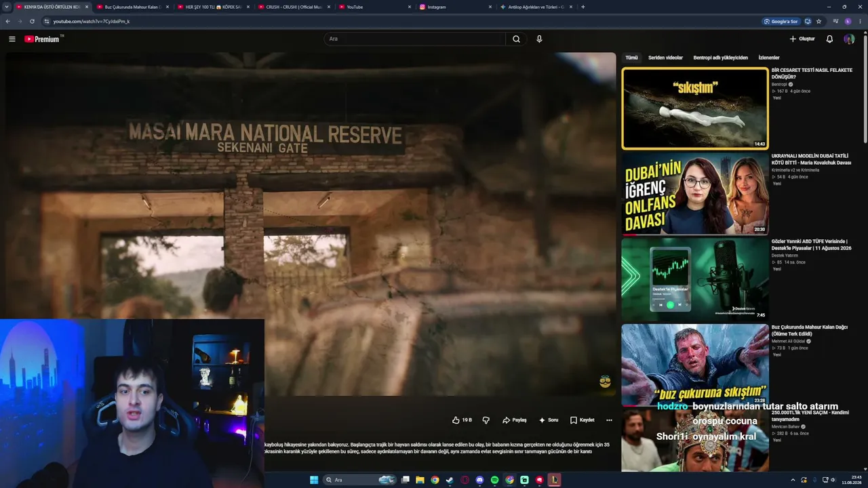Click the Windows taskbar search box
This screenshot has width=868, height=488.
point(361,480)
